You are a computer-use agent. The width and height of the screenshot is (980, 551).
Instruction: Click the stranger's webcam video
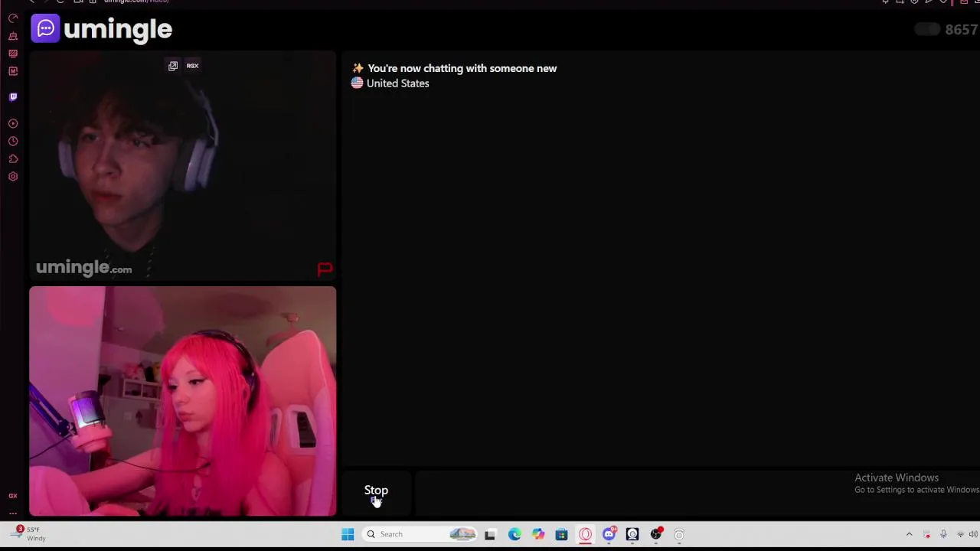click(182, 167)
